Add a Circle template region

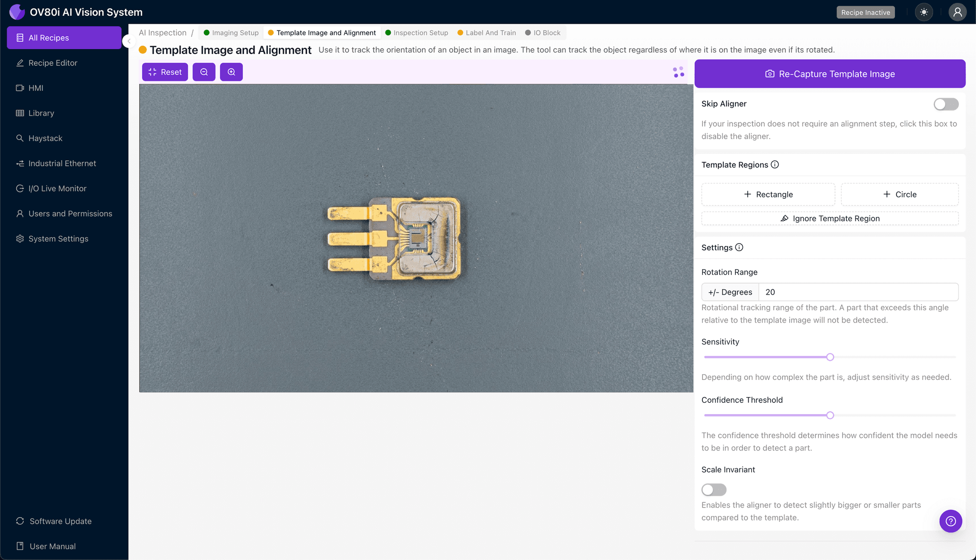[x=900, y=194]
